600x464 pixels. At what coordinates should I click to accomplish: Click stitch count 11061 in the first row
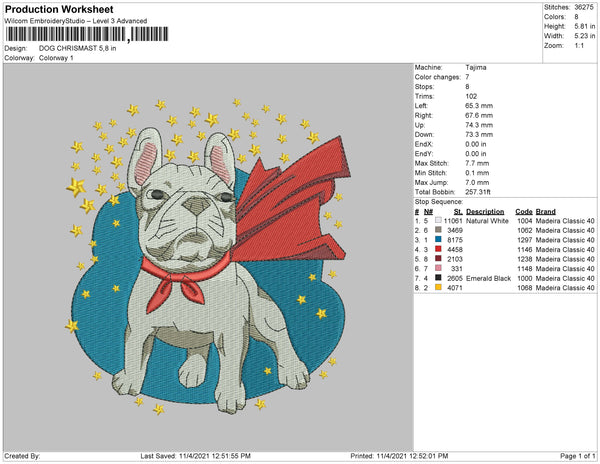coord(453,221)
